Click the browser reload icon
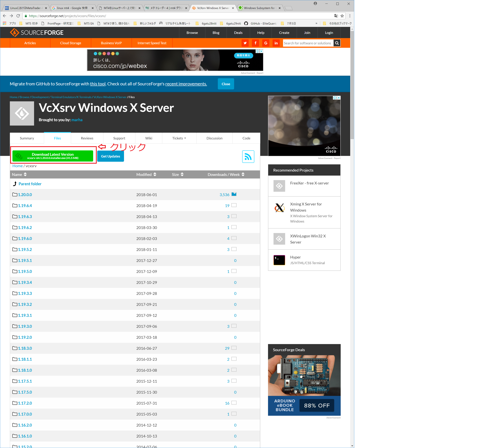This screenshot has width=496, height=448. pos(18,16)
